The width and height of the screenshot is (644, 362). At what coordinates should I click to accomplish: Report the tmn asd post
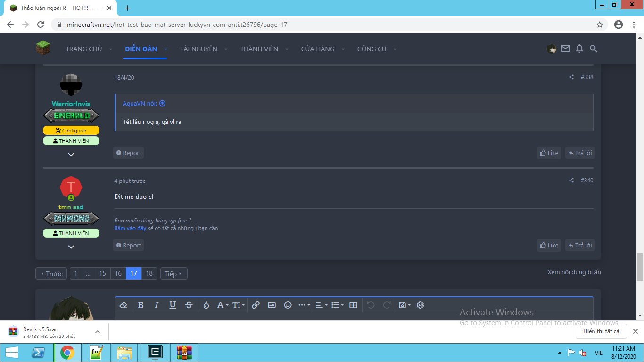pos(129,245)
